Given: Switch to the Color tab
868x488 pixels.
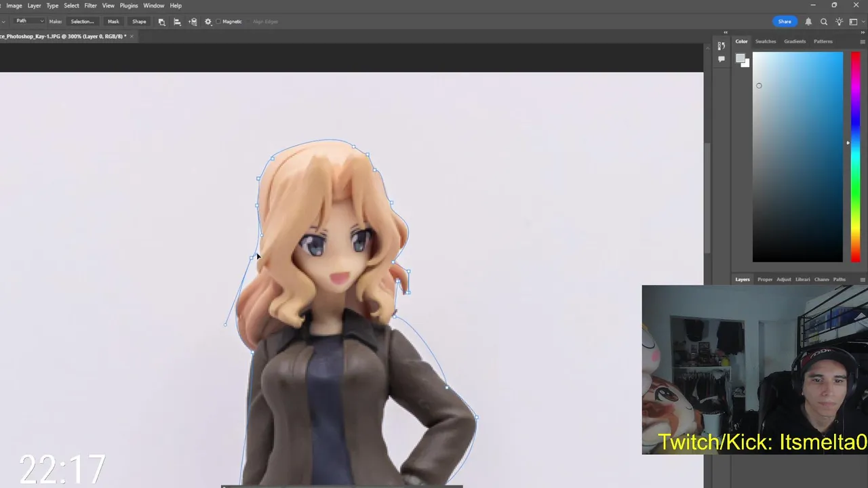Looking at the screenshot, I should click(742, 41).
